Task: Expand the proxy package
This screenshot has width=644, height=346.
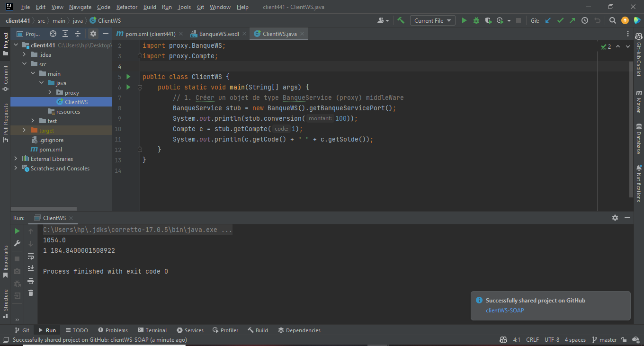Action: 50,93
